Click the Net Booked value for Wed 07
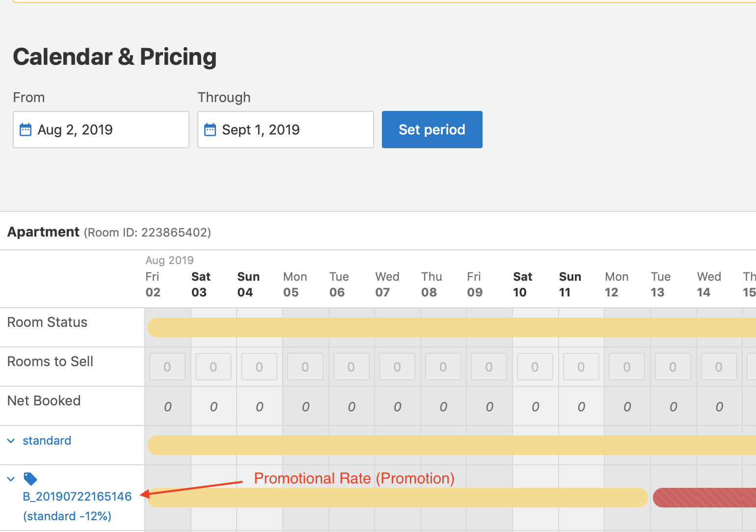The height and width of the screenshot is (532, 756). tap(398, 407)
